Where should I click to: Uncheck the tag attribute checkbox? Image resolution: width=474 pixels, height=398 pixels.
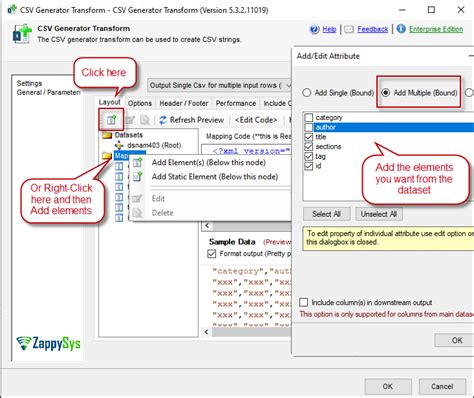(309, 156)
